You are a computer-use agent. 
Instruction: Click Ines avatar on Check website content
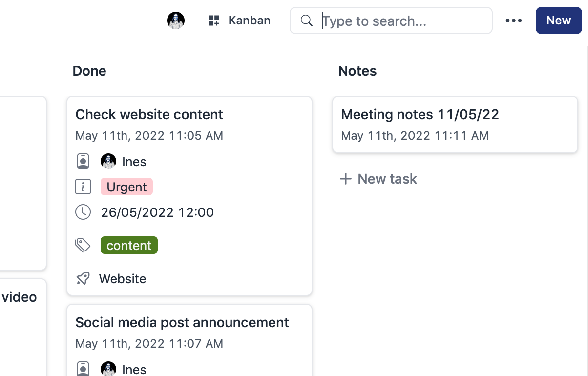[x=108, y=161]
